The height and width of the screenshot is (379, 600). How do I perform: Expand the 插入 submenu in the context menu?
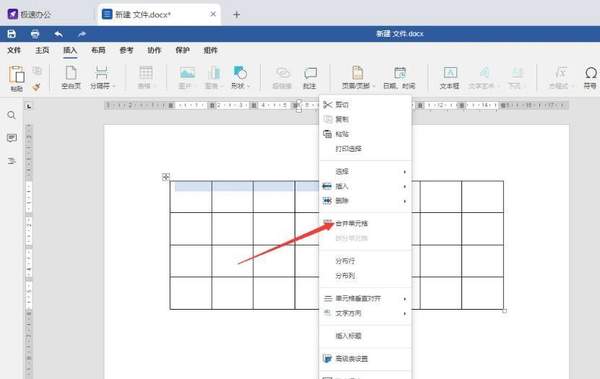[365, 186]
